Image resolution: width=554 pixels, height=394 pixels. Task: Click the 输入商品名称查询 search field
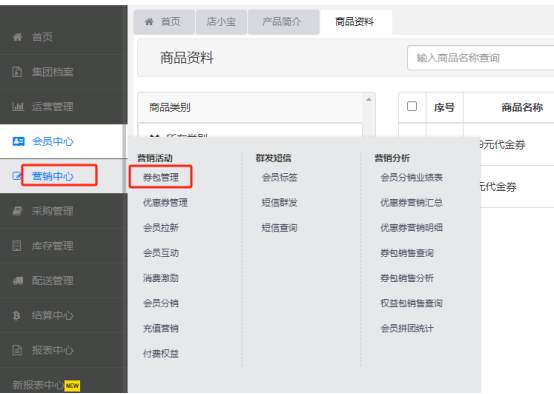coord(481,58)
